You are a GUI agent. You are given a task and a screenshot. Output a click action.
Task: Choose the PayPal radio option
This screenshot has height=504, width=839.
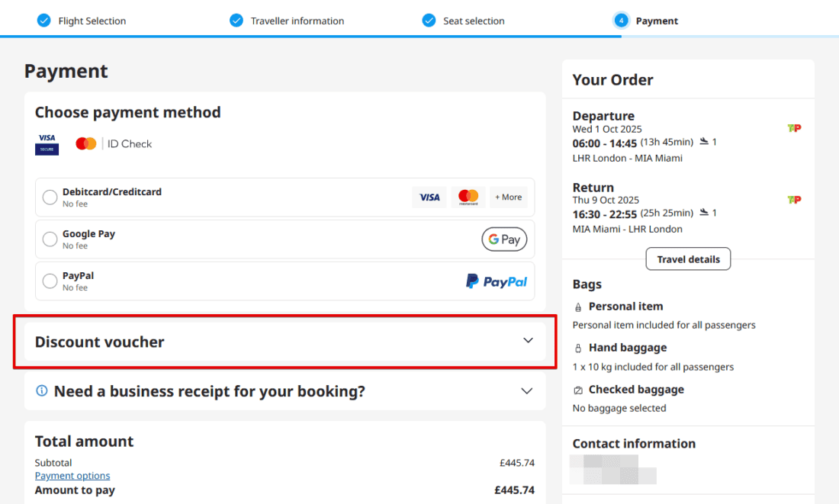(x=50, y=281)
